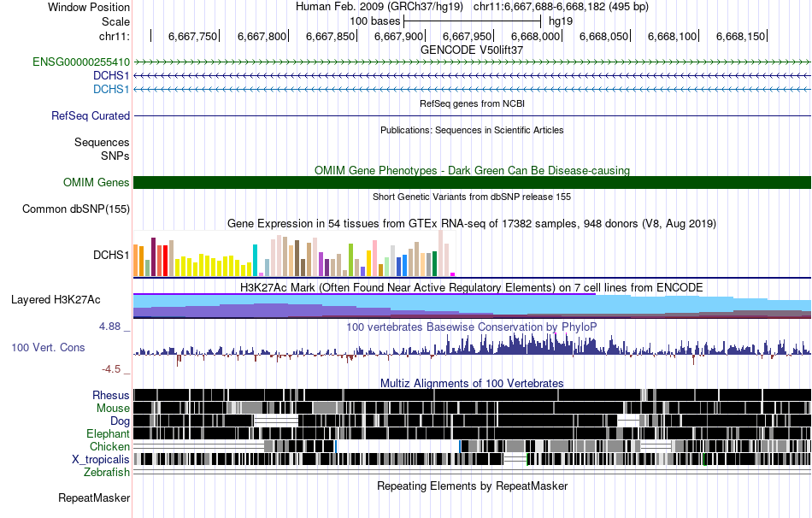The height and width of the screenshot is (518, 812).
Task: Select the dark blue DCHS1 transcript label
Action: point(111,75)
